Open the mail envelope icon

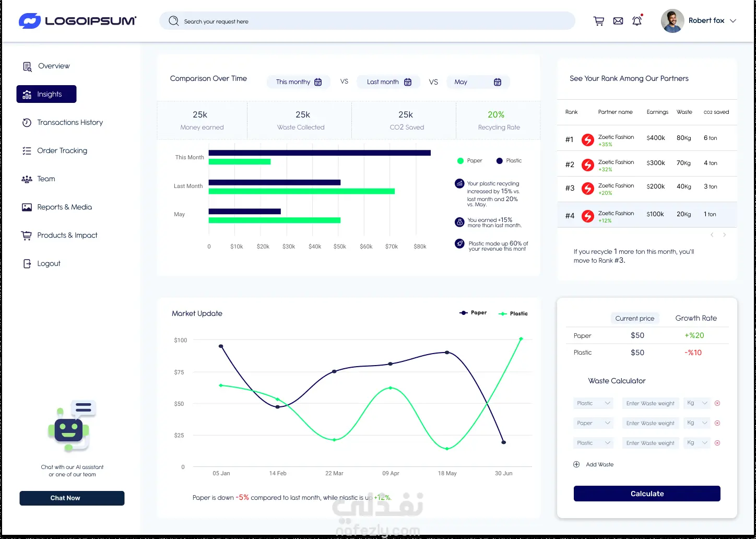point(618,21)
